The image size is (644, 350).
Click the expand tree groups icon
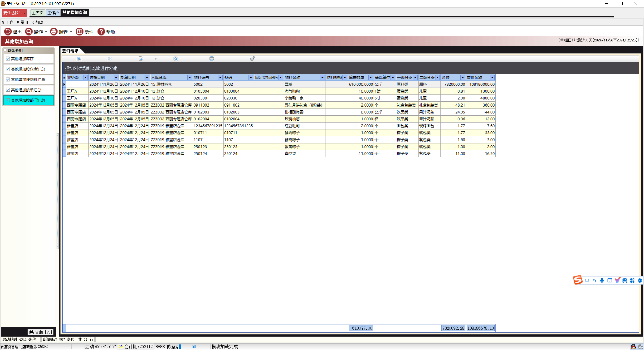[79, 59]
